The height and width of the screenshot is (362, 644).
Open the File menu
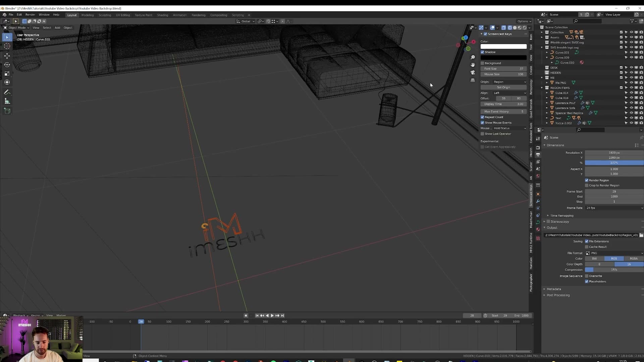click(x=11, y=15)
